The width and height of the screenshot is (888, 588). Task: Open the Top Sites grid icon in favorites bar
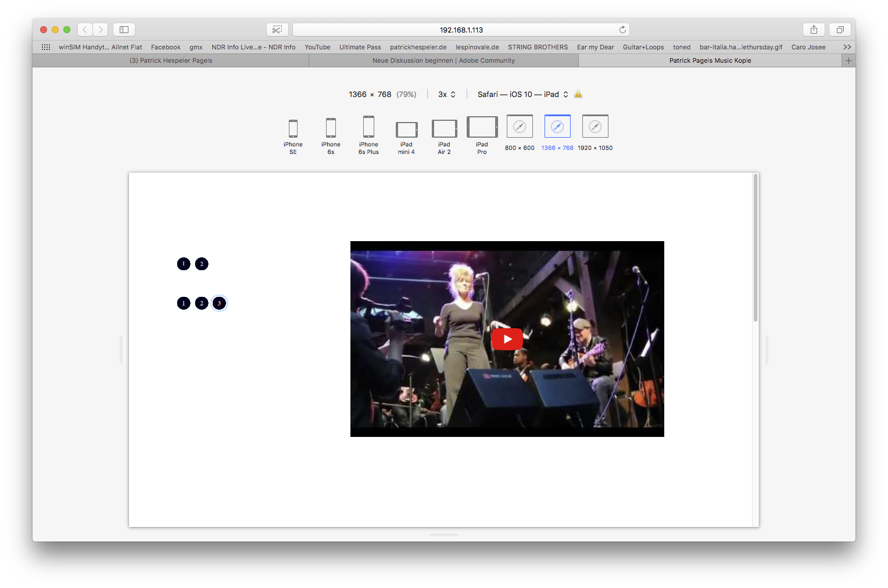coord(46,47)
